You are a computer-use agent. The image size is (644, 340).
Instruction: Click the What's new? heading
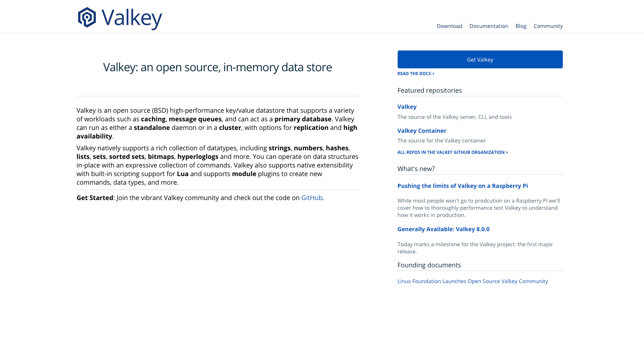click(416, 169)
